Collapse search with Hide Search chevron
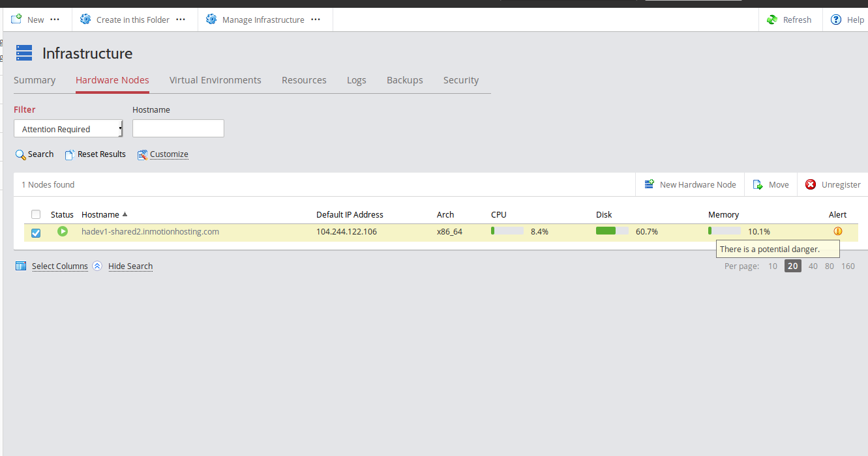 (97, 266)
